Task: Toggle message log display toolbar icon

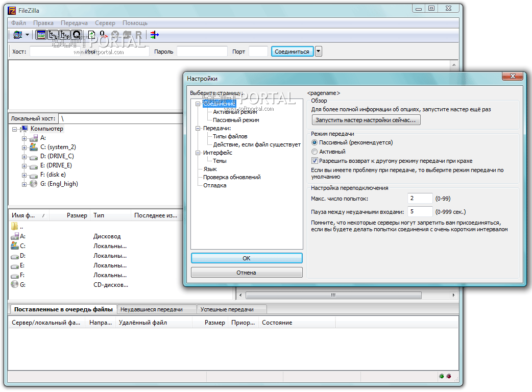Action: point(41,35)
